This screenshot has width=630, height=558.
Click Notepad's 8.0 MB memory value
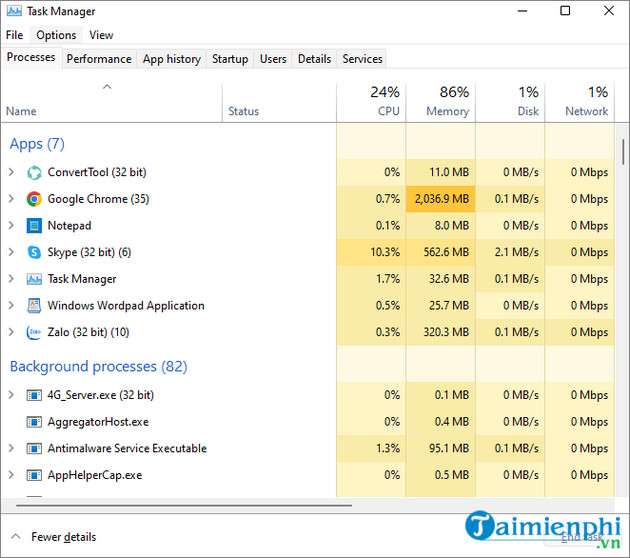(x=452, y=225)
